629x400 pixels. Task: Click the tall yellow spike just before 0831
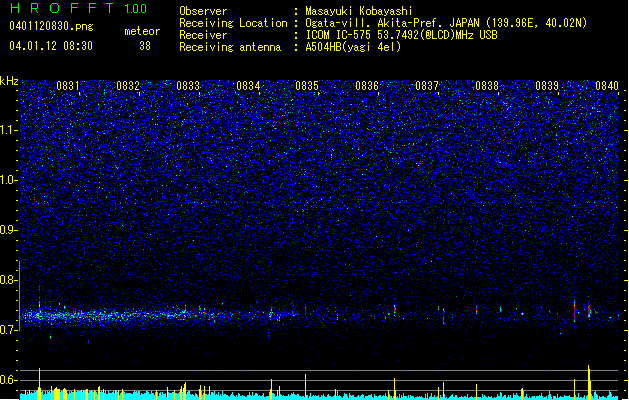pyautogui.click(x=39, y=384)
